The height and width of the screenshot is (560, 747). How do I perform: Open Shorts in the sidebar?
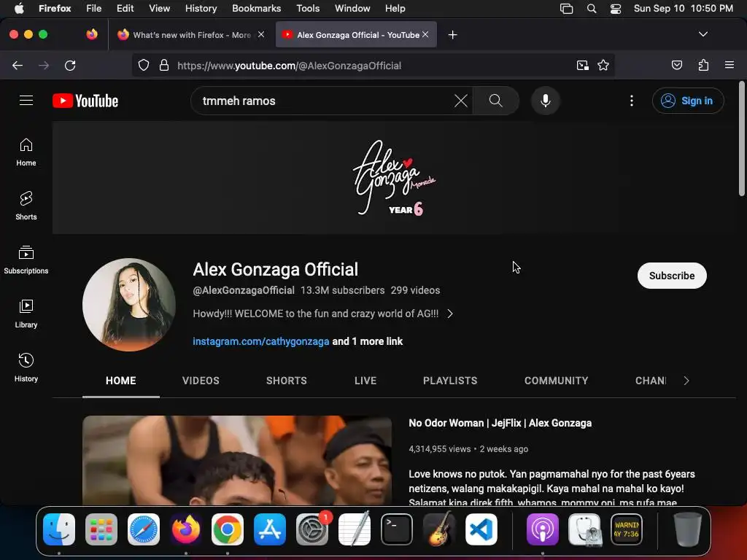tap(26, 206)
